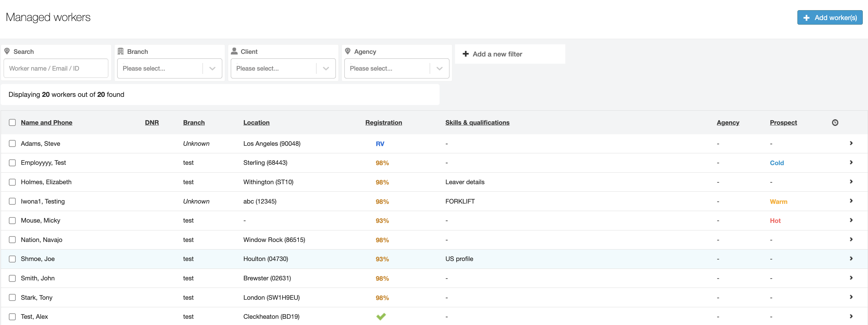The width and height of the screenshot is (868, 325).
Task: Tick the select-all checkbox in table header
Action: tap(12, 122)
